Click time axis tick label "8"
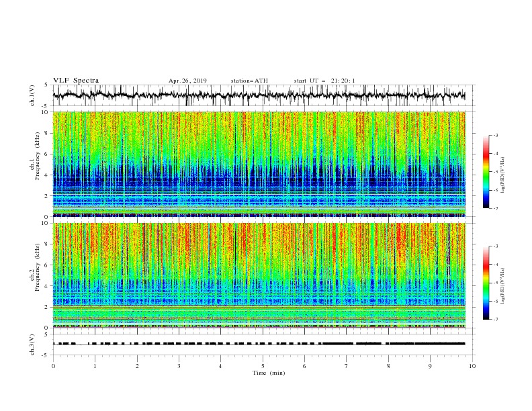The width and height of the screenshot is (532, 411). 388,366
